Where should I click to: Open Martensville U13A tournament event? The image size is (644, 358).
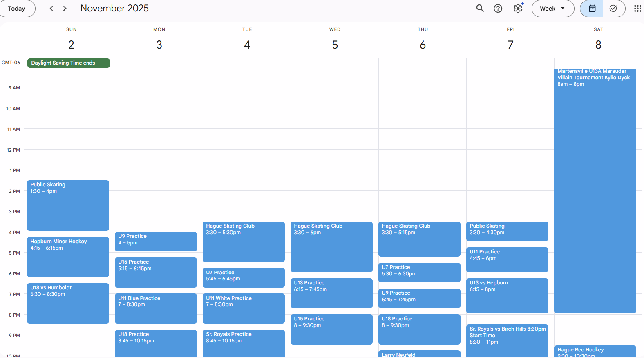coord(595,191)
